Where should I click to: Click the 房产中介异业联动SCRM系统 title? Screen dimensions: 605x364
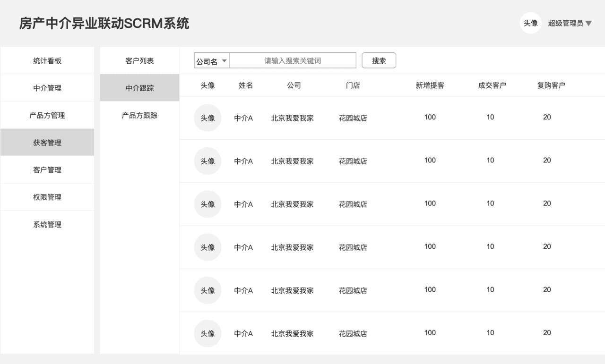pos(104,23)
